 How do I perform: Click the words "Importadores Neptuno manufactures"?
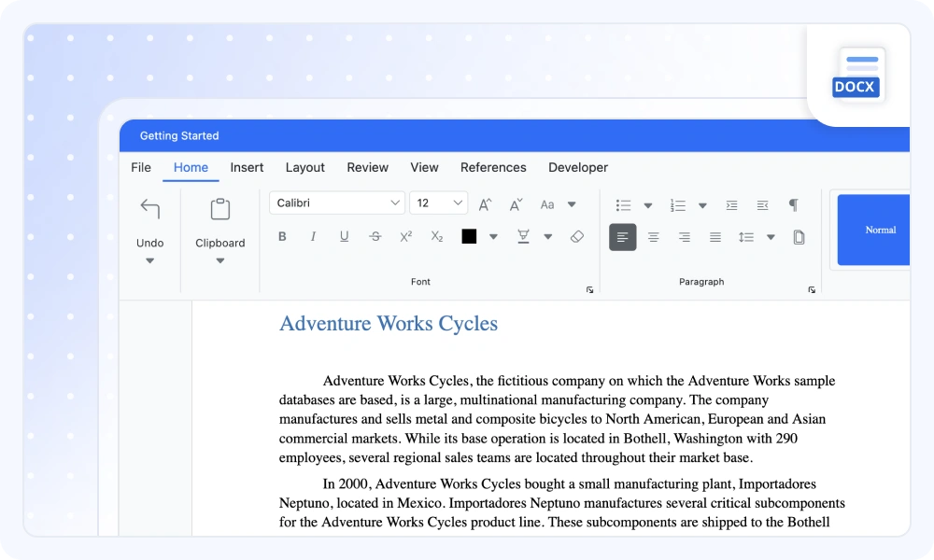click(x=555, y=503)
